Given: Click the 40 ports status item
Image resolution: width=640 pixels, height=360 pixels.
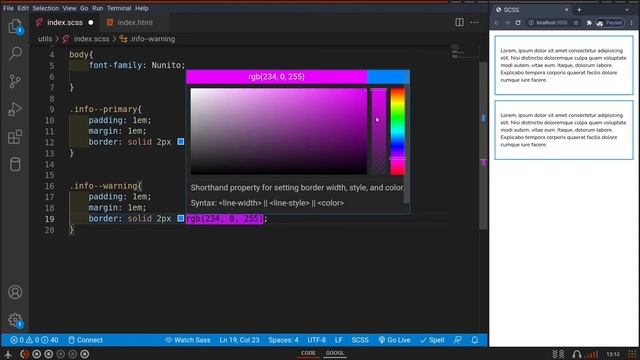Looking at the screenshot, I should (50, 340).
